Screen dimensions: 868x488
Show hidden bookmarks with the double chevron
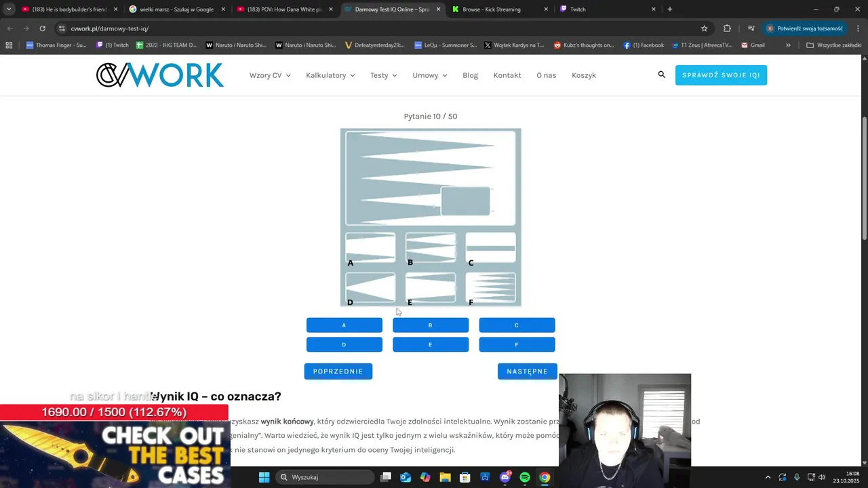pyautogui.click(x=788, y=45)
